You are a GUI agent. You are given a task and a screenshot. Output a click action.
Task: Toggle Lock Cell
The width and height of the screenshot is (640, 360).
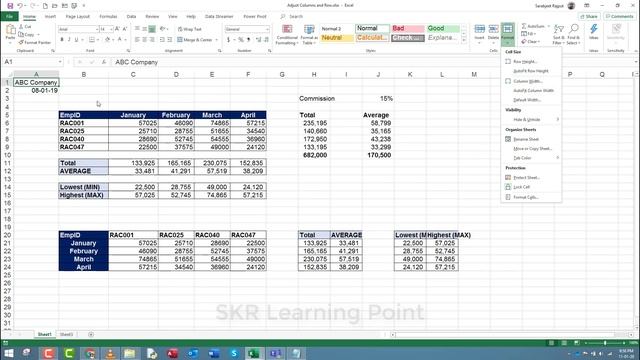[531, 187]
